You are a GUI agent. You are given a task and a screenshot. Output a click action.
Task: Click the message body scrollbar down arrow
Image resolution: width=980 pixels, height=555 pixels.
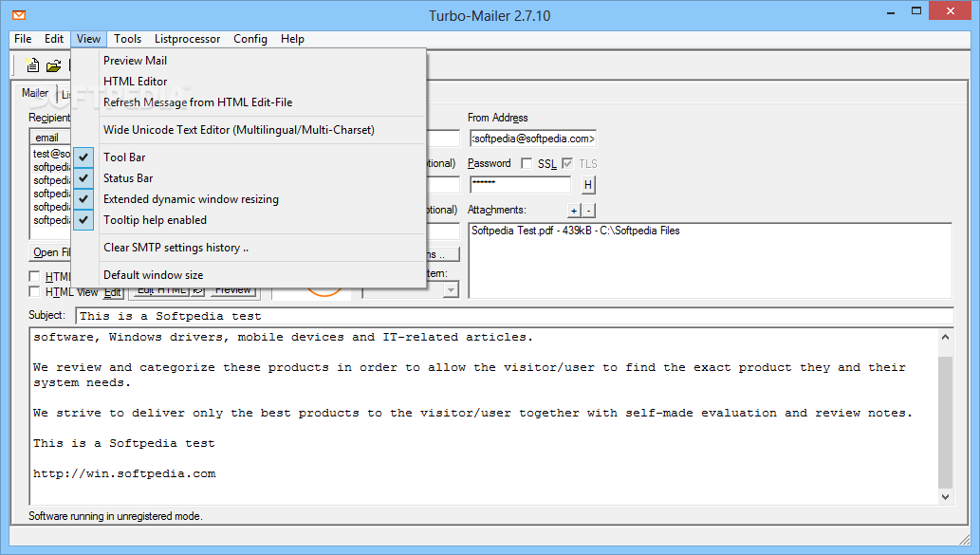point(945,497)
